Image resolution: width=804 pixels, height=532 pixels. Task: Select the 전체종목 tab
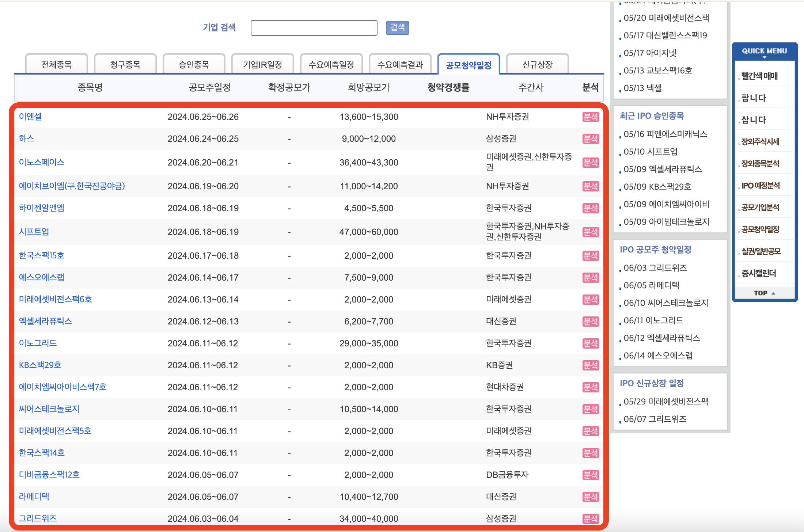click(56, 65)
